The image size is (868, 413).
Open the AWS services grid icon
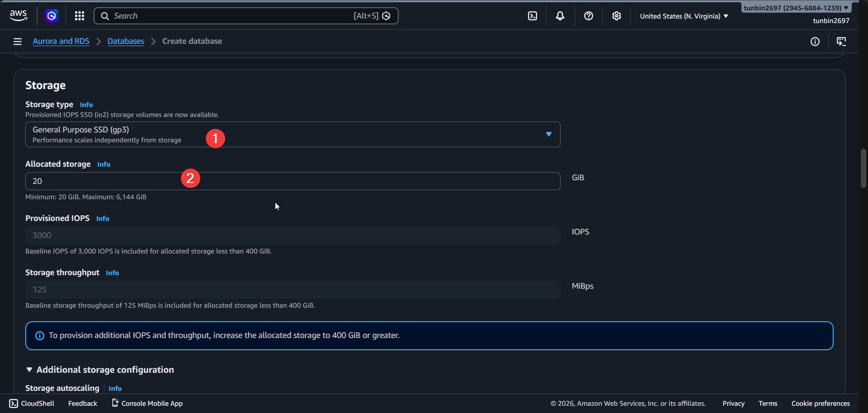(x=79, y=16)
